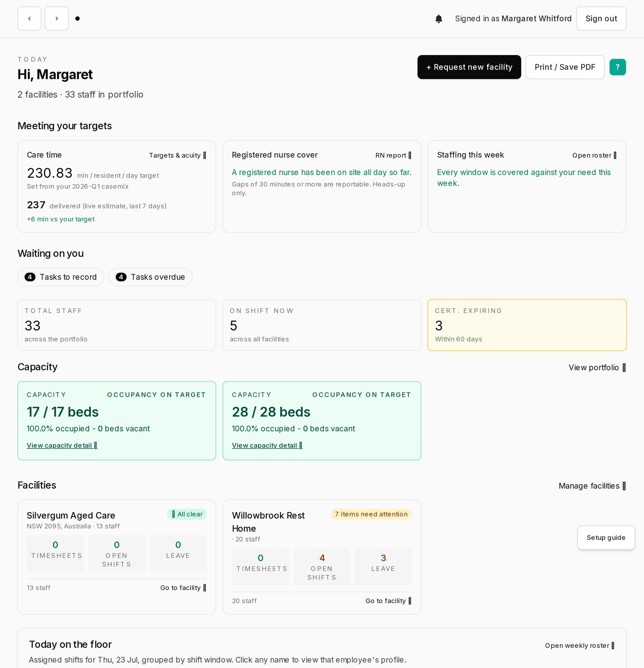Click the status dot beside navigation arrows

tap(77, 18)
